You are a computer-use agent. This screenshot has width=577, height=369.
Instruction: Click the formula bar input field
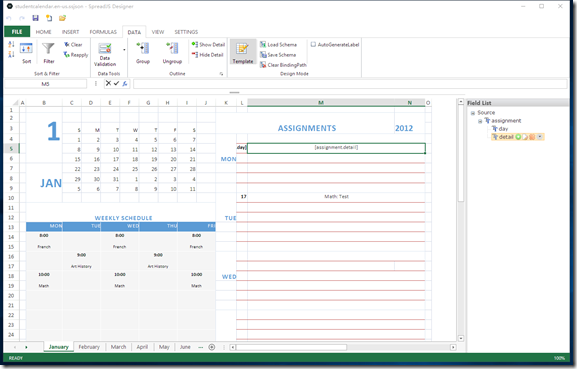[x=350, y=84]
